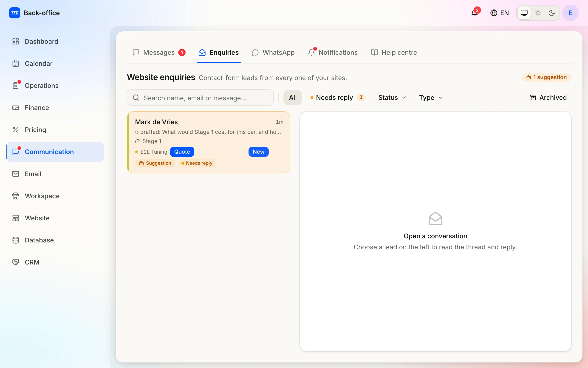Open the Notifications tab
This screenshot has width=588, height=368.
click(x=333, y=53)
